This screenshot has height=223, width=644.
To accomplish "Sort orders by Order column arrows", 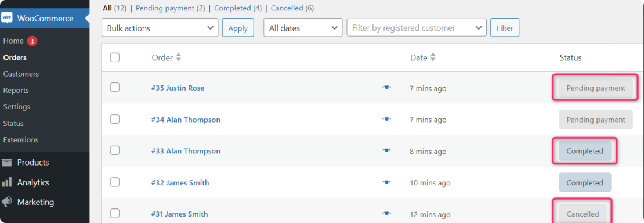I will (178, 57).
